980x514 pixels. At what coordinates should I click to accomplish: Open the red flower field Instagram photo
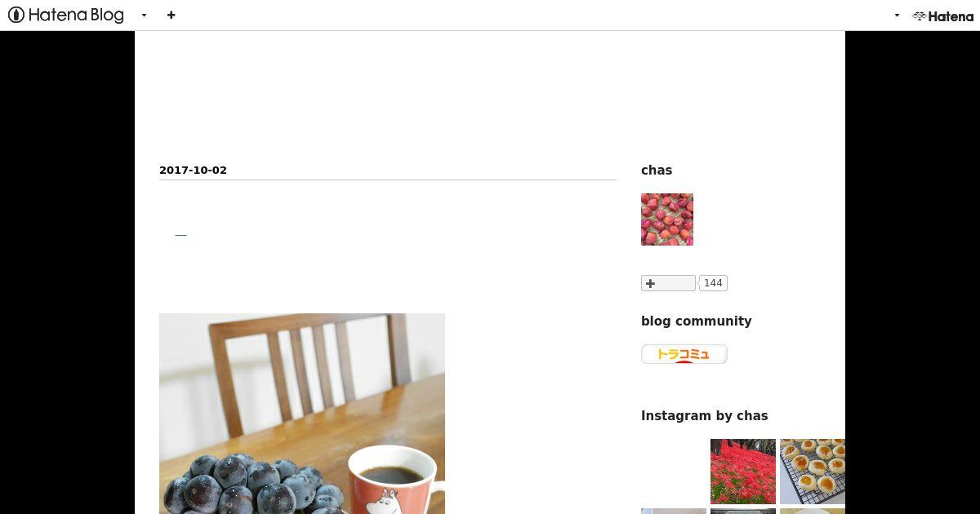point(743,472)
